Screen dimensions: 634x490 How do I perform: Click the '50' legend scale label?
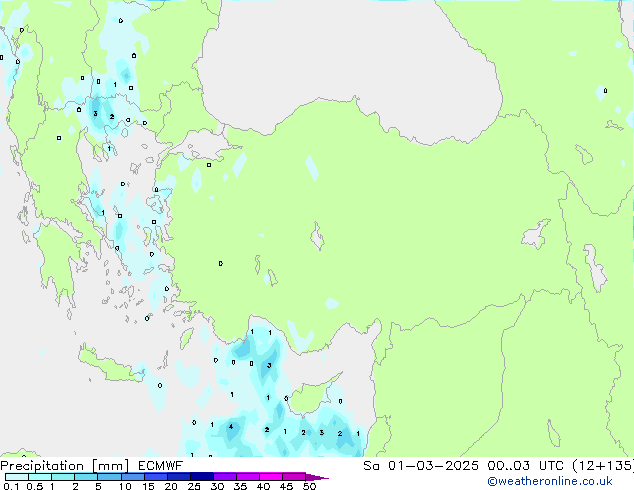[310, 486]
